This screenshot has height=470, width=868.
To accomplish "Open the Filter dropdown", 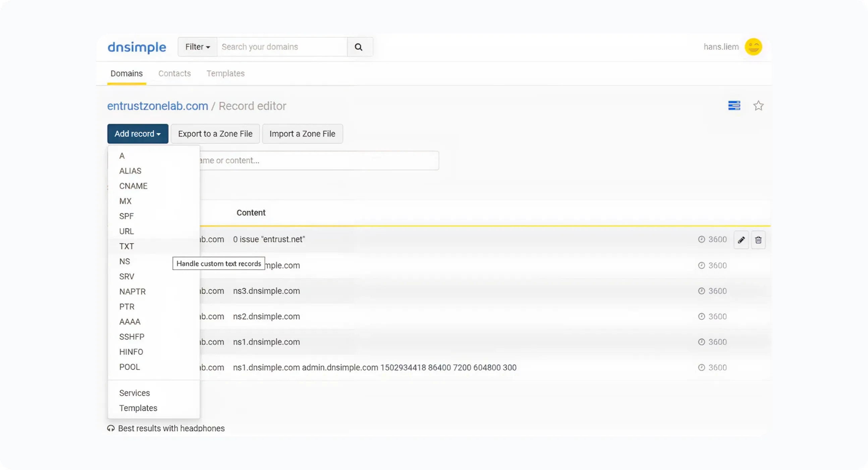I will pos(198,47).
